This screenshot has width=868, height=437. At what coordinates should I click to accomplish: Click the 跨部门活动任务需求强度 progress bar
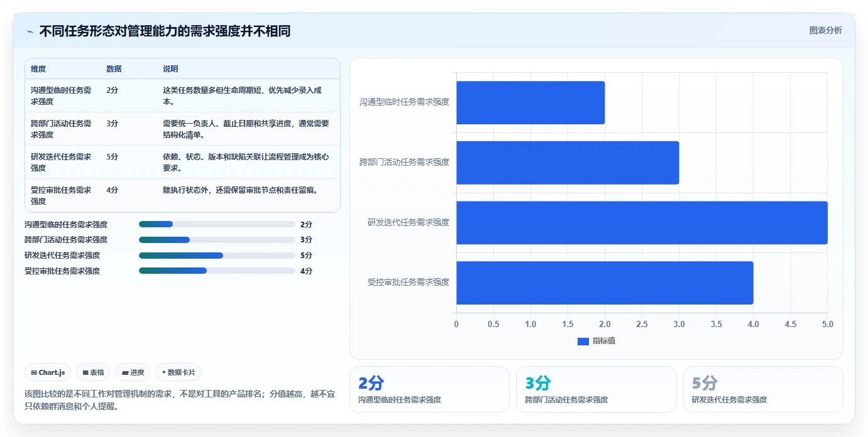[217, 240]
